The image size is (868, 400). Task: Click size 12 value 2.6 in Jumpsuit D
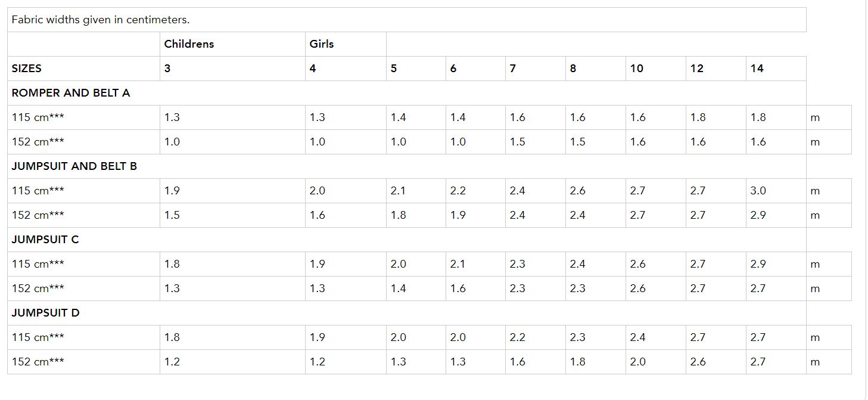coord(698,362)
